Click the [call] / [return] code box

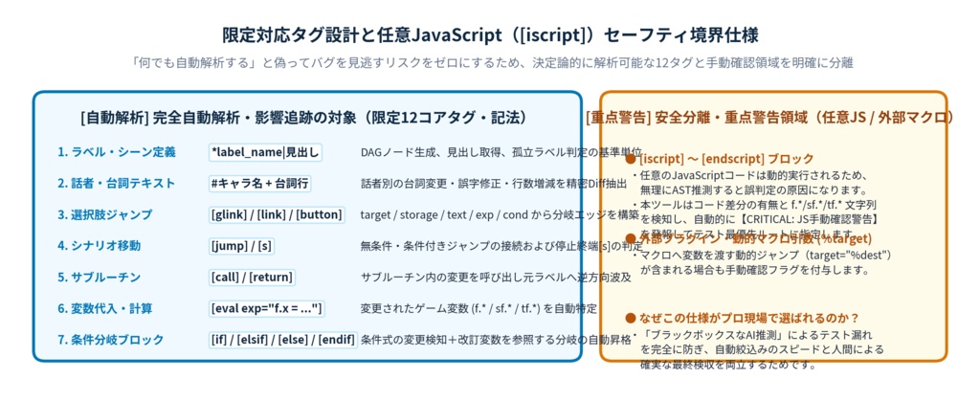click(253, 278)
